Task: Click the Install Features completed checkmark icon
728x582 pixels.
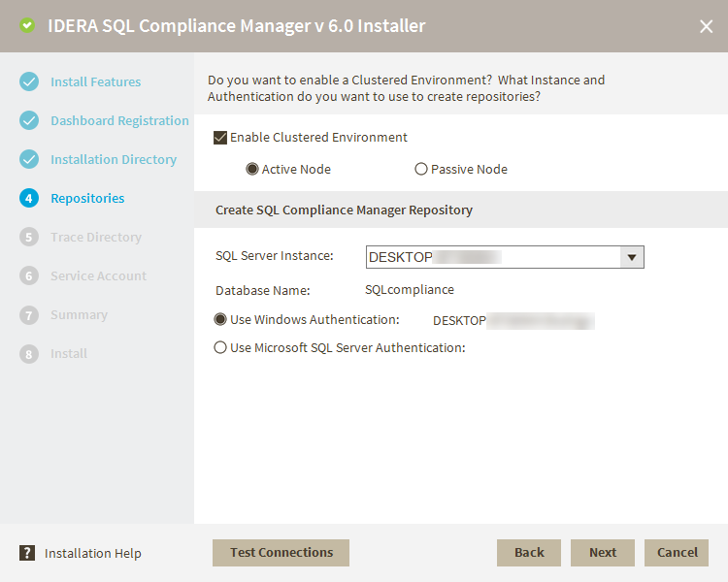Action: [x=29, y=81]
